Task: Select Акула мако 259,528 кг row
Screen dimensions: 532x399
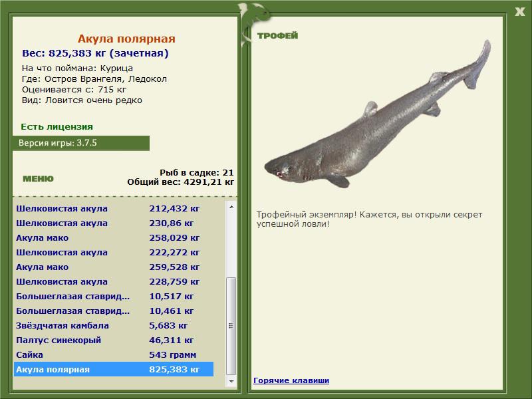Action: [114, 267]
